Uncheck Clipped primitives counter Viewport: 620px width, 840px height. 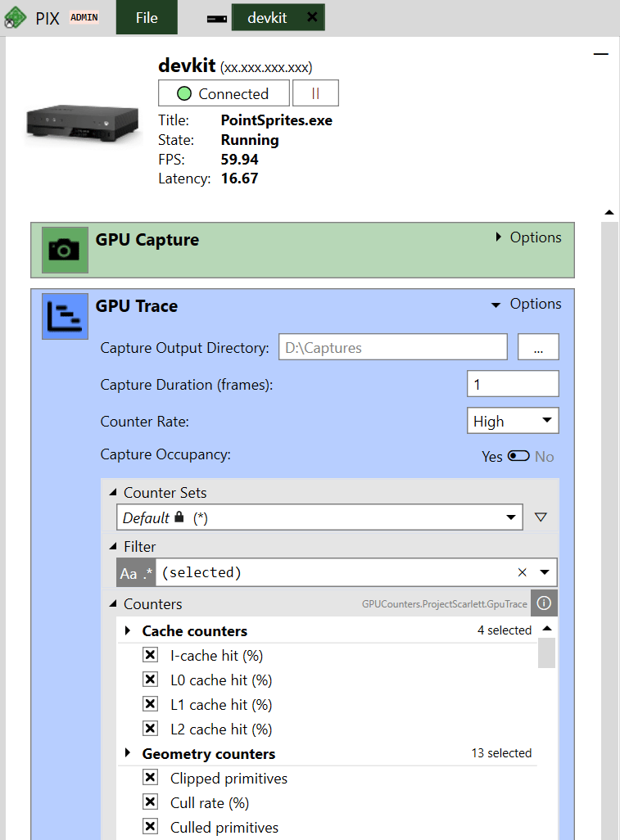(x=150, y=777)
